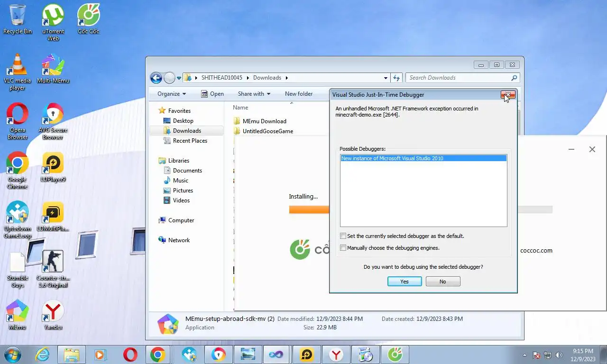Open the uTorrent Web desktop shortcut
The image size is (607, 364).
pos(53,22)
